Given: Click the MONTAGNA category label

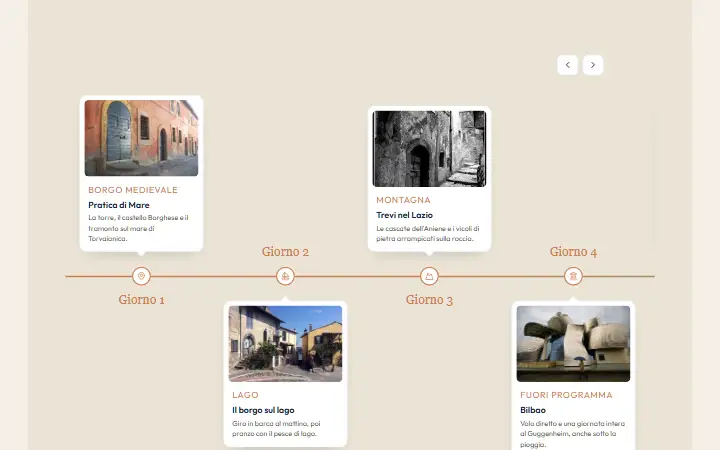Looking at the screenshot, I should pos(403,200).
